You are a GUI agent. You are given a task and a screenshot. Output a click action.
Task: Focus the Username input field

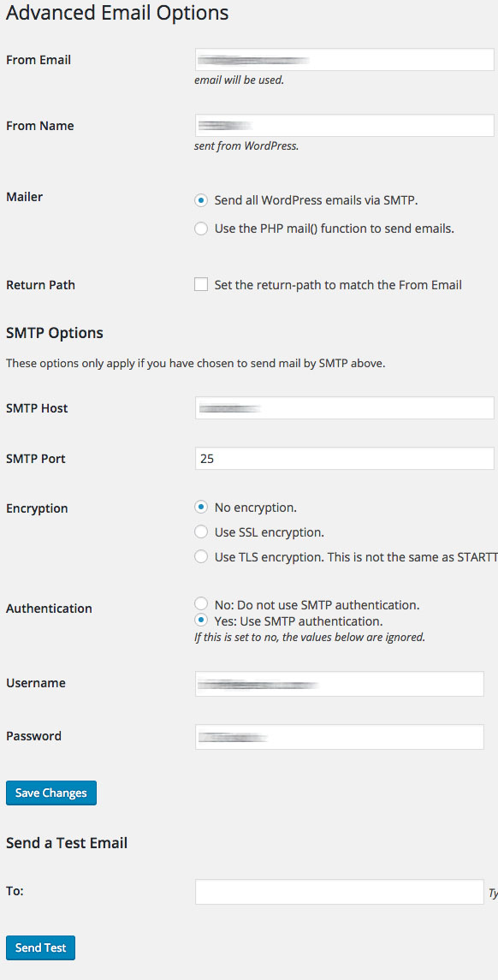[x=340, y=684]
